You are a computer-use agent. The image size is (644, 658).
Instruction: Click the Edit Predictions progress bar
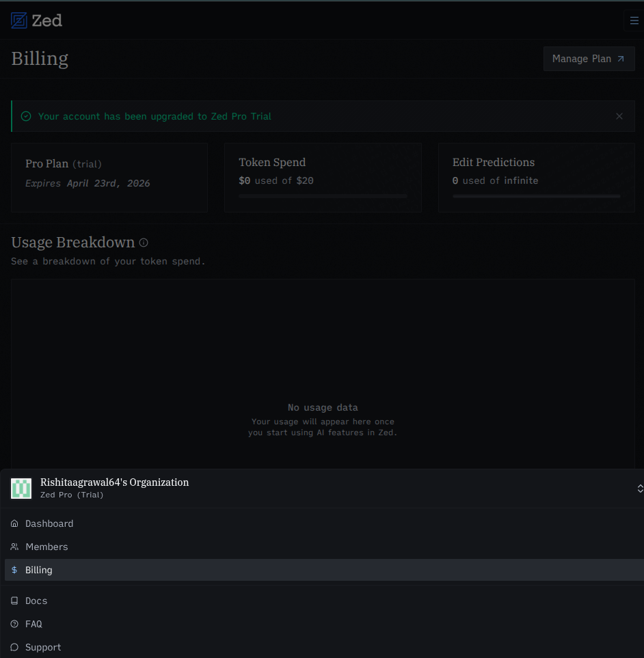(x=537, y=196)
